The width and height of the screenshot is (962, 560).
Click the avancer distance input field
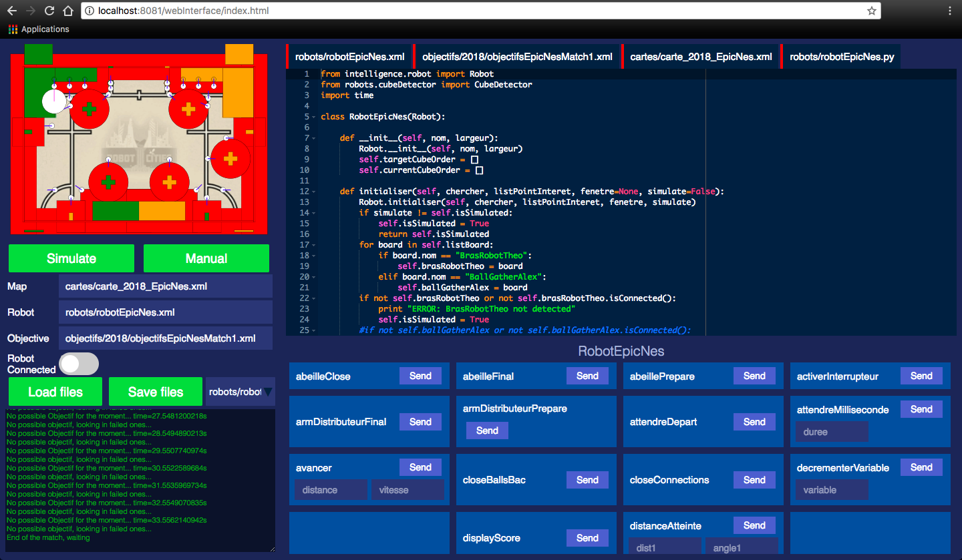[331, 490]
